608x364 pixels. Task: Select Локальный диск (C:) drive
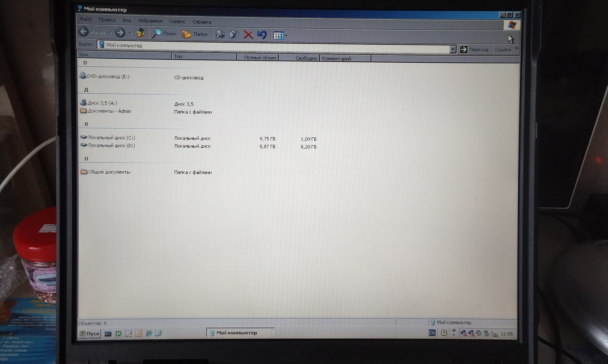coord(111,138)
